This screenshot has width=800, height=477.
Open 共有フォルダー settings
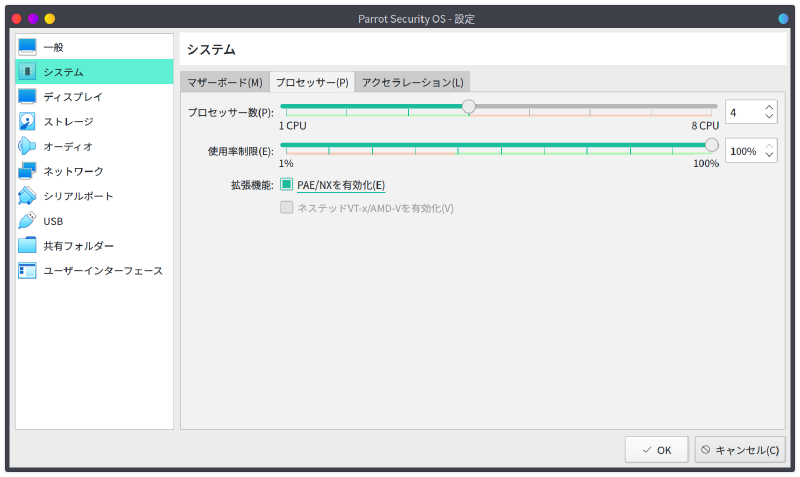[x=94, y=245]
